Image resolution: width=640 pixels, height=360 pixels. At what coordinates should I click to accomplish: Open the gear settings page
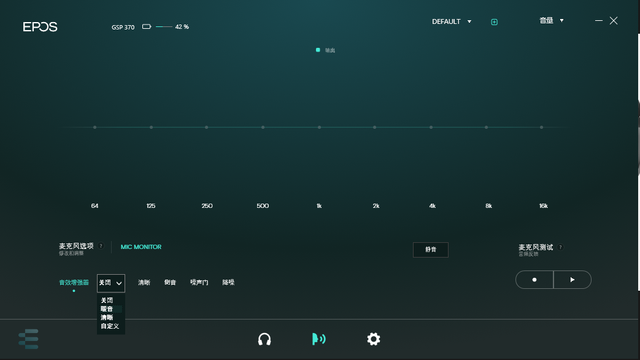373,339
